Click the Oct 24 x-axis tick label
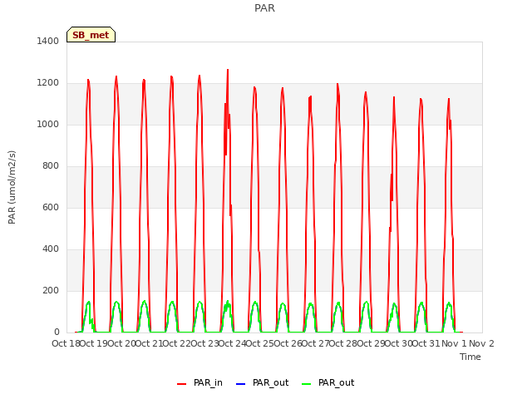532x399 pixels. pos(233,343)
